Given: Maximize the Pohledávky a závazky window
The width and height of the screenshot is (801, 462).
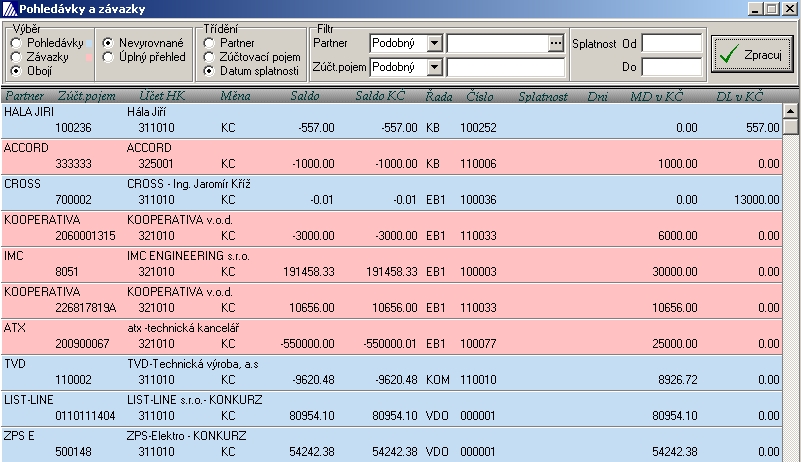Looking at the screenshot, I should click(771, 9).
